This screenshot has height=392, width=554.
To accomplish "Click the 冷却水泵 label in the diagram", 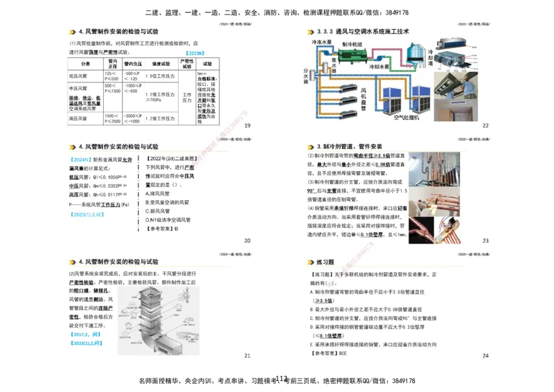I will [x=379, y=66].
